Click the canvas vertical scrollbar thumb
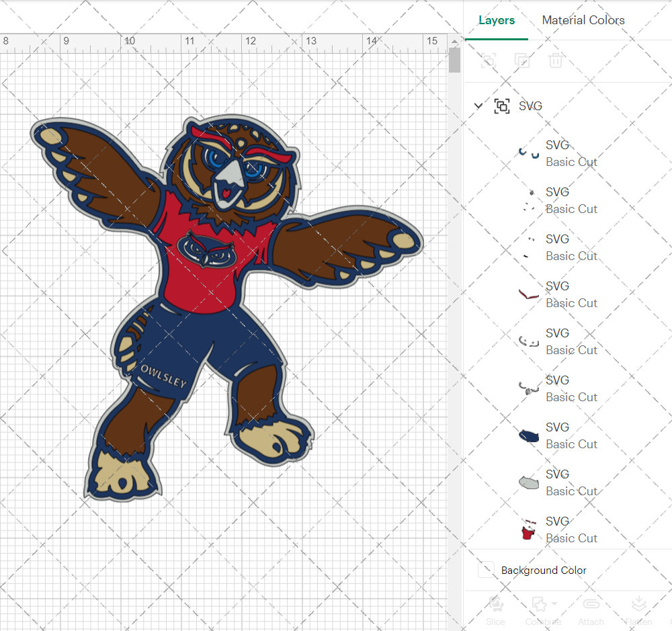672x631 pixels. coord(454,60)
